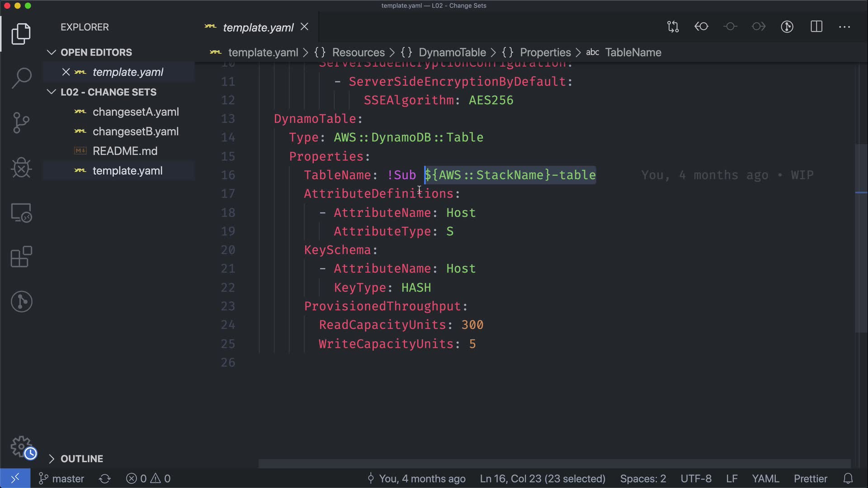Click the split editor right icon
This screenshot has width=868, height=488.
(816, 27)
